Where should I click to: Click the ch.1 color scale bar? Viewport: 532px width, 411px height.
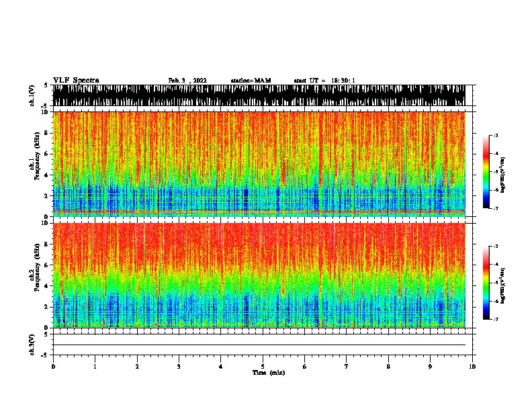pyautogui.click(x=486, y=172)
